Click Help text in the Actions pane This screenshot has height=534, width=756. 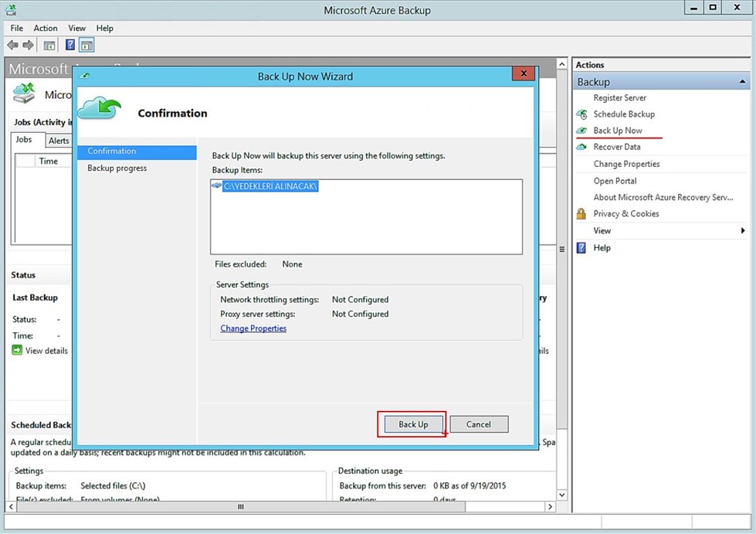602,248
